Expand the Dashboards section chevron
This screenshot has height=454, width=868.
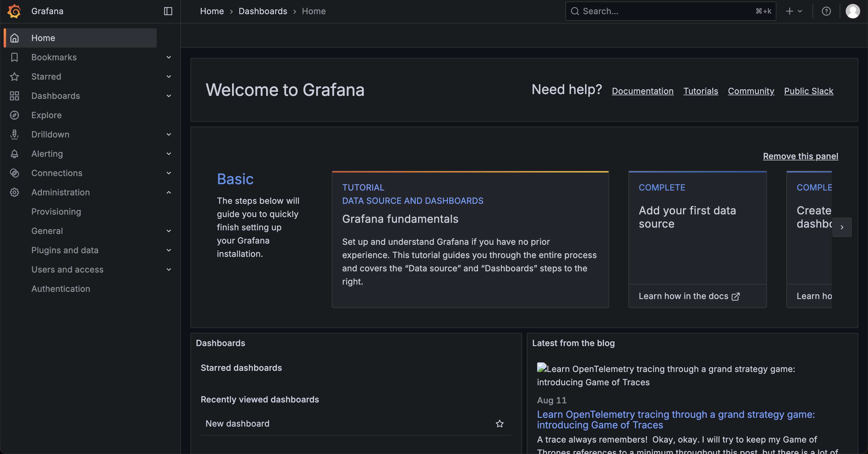coord(169,96)
